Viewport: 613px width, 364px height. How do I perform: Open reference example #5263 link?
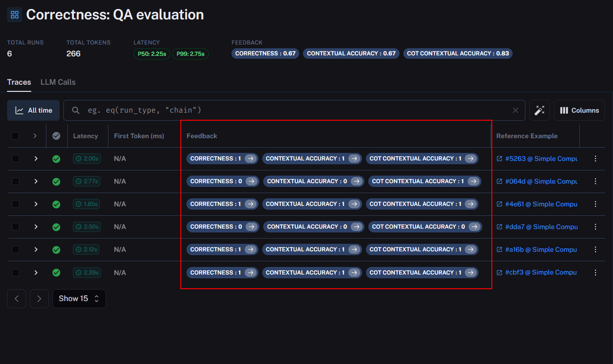[537, 159]
